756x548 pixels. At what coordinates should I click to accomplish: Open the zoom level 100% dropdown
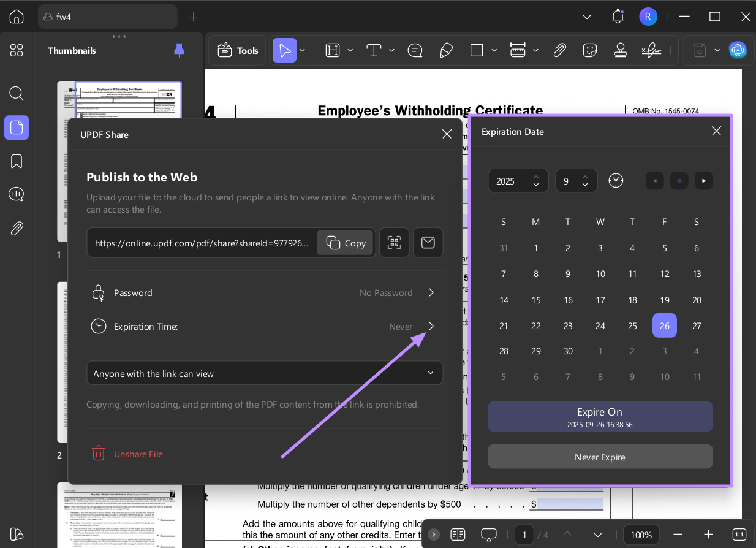coord(641,535)
